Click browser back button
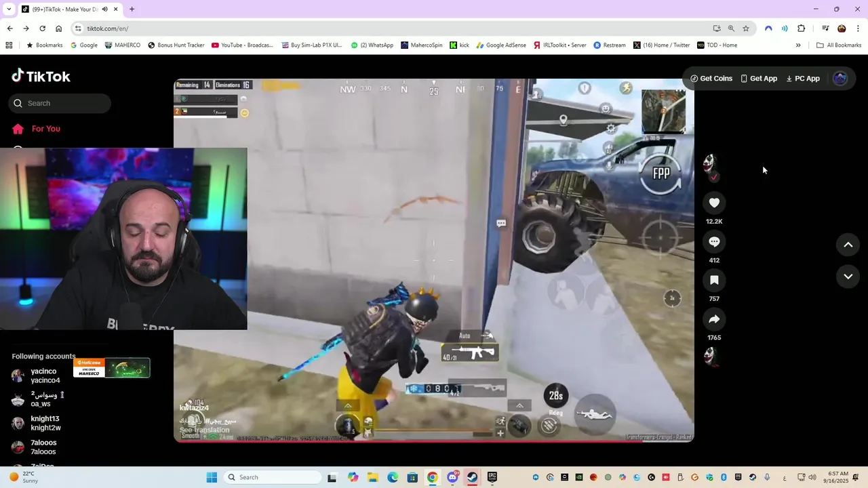 point(9,28)
